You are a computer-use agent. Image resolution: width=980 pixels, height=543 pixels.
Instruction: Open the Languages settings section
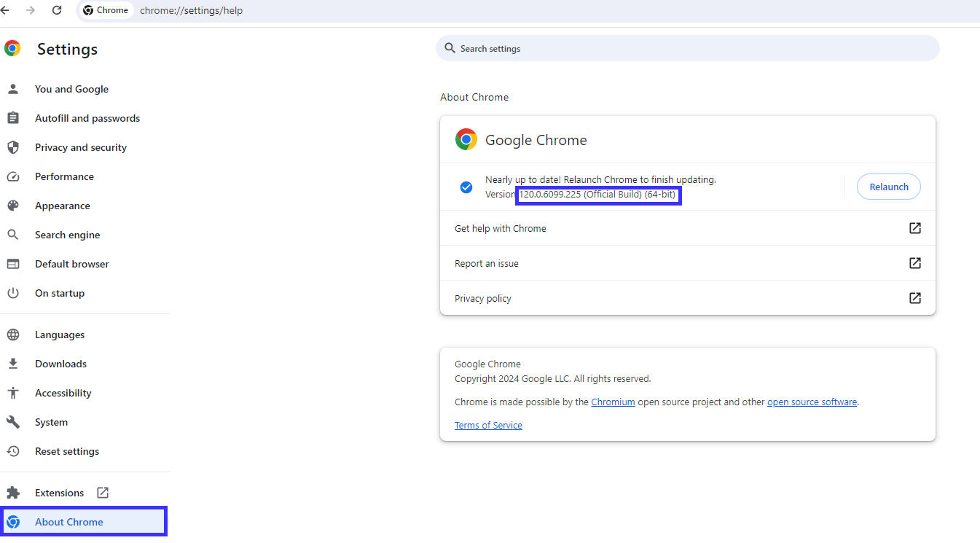[60, 335]
